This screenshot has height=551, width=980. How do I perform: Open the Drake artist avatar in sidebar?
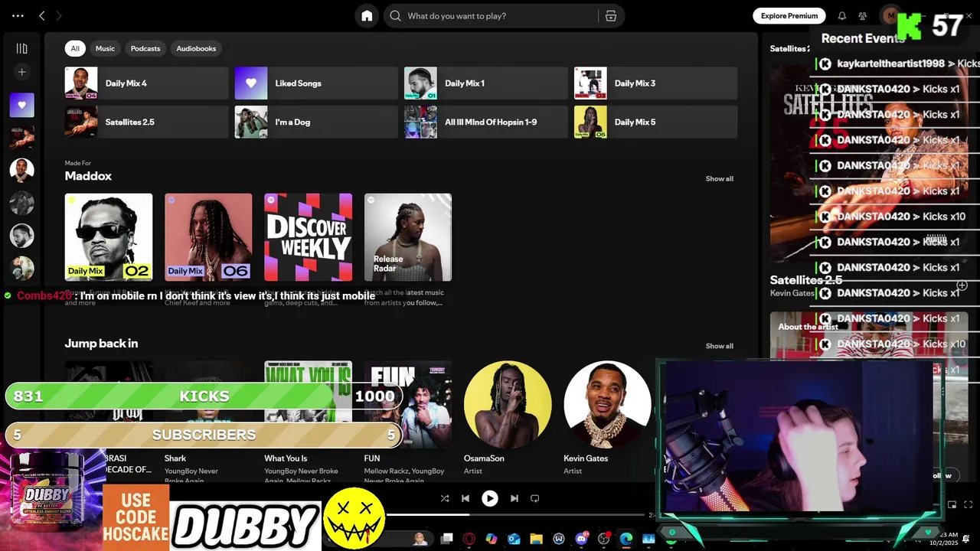click(x=21, y=236)
